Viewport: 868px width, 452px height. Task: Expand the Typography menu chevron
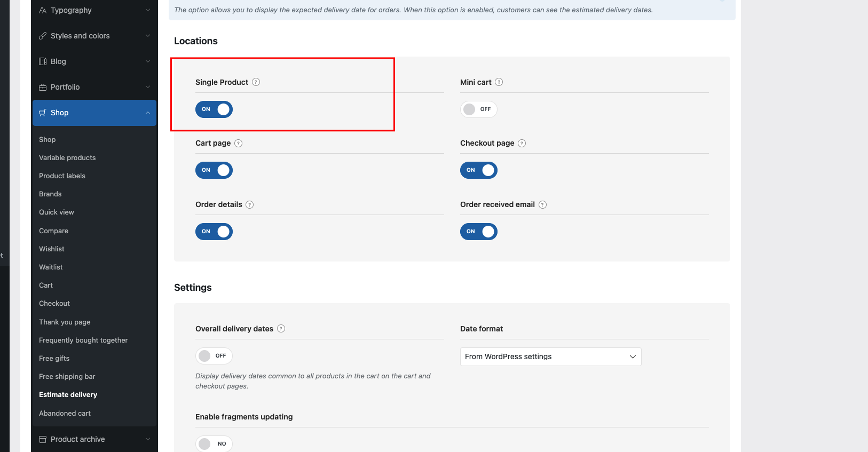(x=148, y=10)
